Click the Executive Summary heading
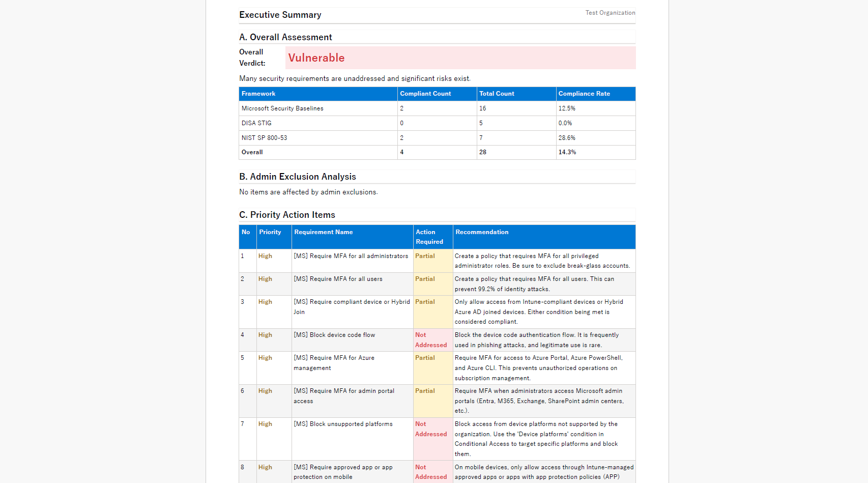Screen dimensions: 868x483 click(x=280, y=15)
